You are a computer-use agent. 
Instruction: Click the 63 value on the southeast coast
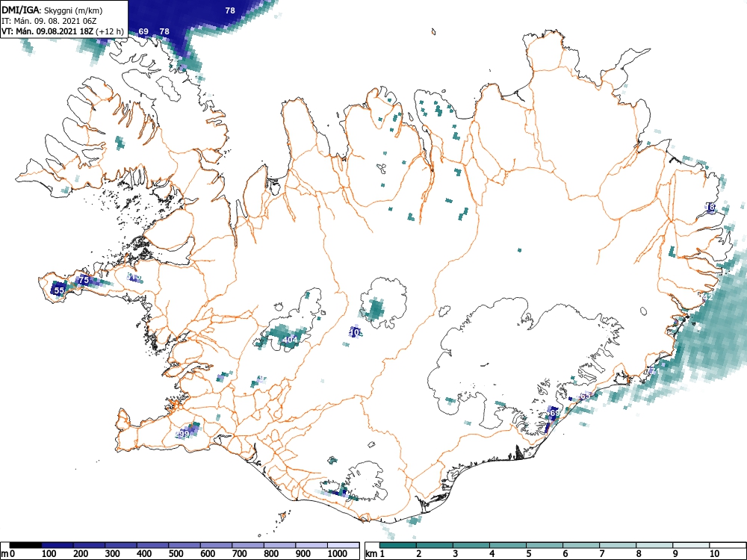point(586,396)
